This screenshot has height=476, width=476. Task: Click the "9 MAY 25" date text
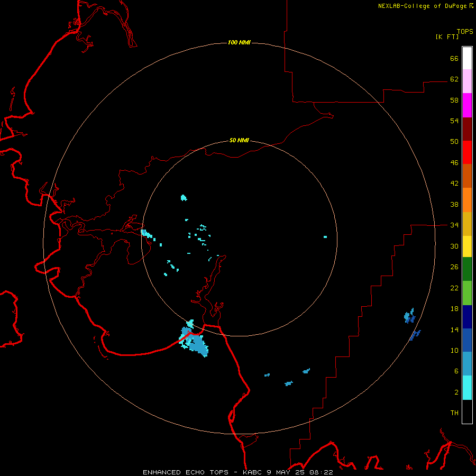tap(287, 472)
